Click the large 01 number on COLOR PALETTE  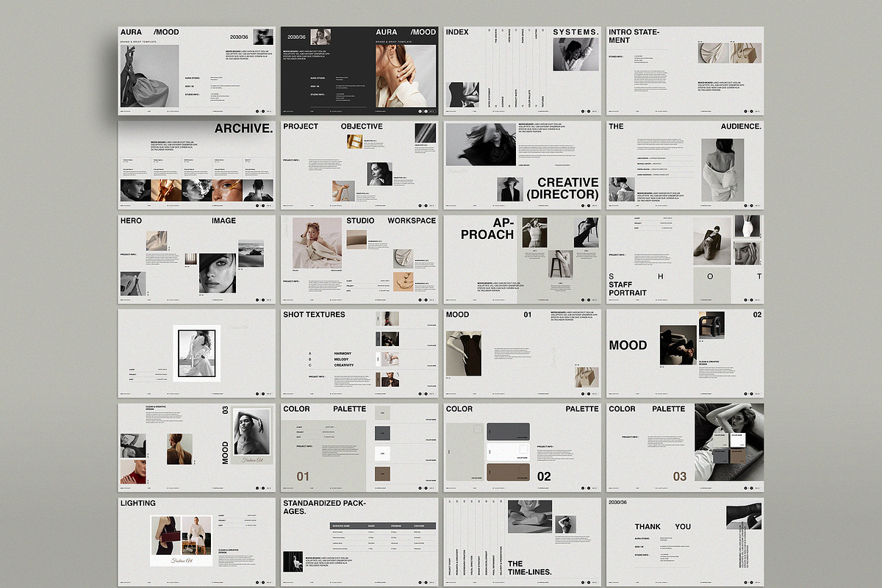[x=303, y=477]
